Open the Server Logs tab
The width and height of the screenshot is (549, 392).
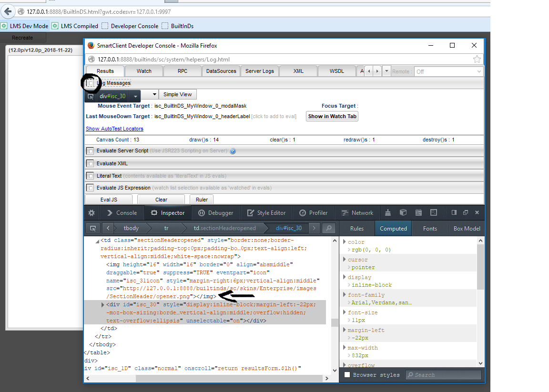click(x=260, y=71)
